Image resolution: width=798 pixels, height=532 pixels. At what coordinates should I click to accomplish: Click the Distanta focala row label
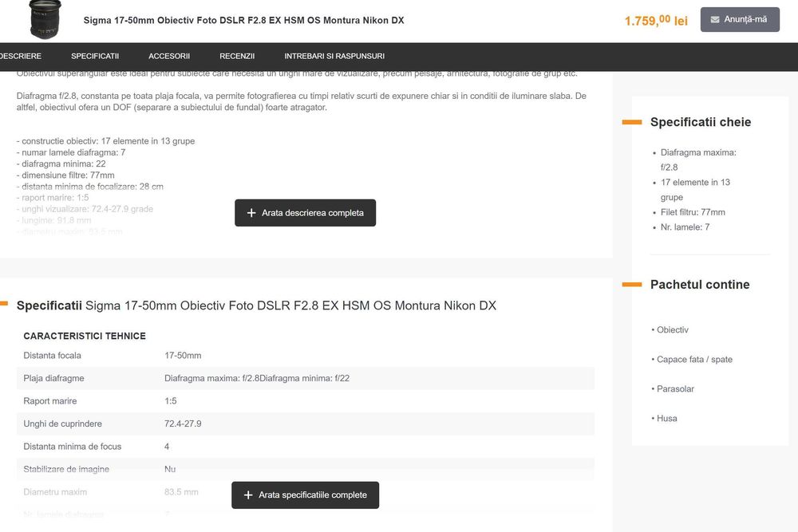pyautogui.click(x=52, y=356)
